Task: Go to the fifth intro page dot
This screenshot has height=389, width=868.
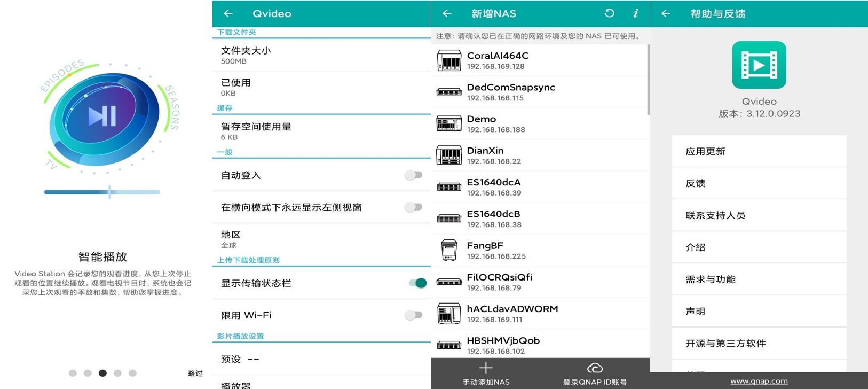Action: click(132, 373)
